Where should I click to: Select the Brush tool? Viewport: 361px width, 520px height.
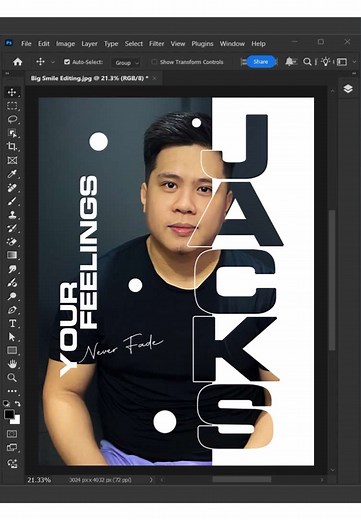pos(12,201)
